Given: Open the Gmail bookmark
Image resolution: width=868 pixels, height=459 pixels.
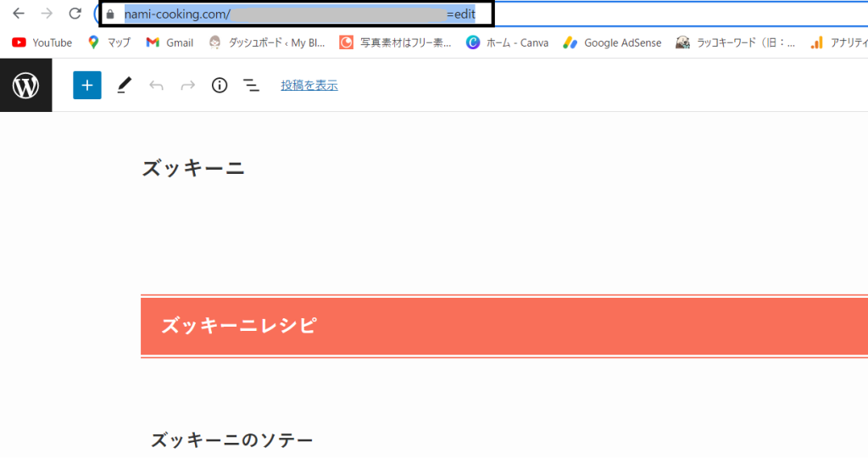Looking at the screenshot, I should (170, 42).
